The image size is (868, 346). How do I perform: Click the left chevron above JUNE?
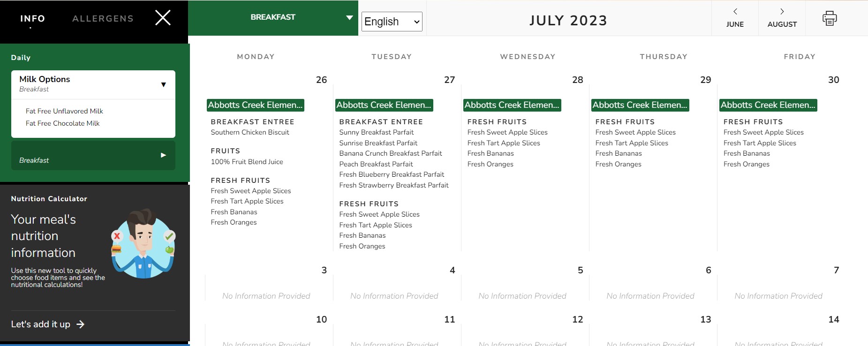click(x=735, y=12)
